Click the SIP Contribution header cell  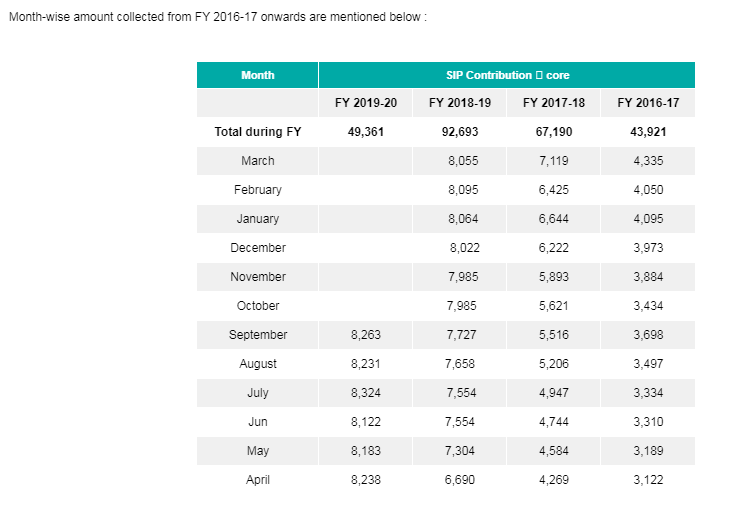(507, 75)
